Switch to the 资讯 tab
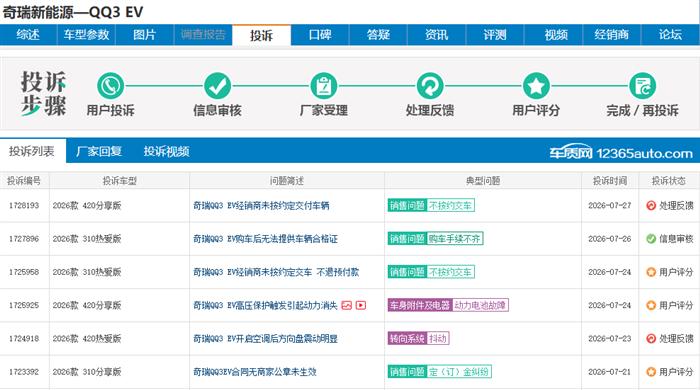The height and width of the screenshot is (390, 700). tap(436, 35)
